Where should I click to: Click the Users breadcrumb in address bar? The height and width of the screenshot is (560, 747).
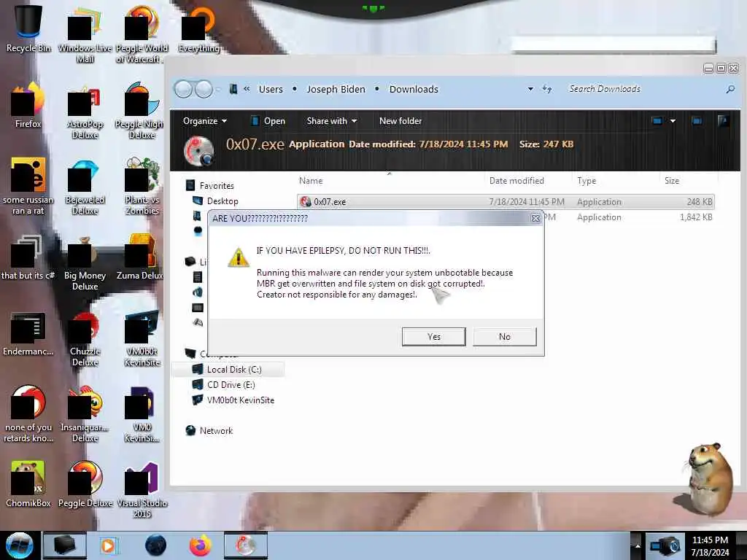271,89
